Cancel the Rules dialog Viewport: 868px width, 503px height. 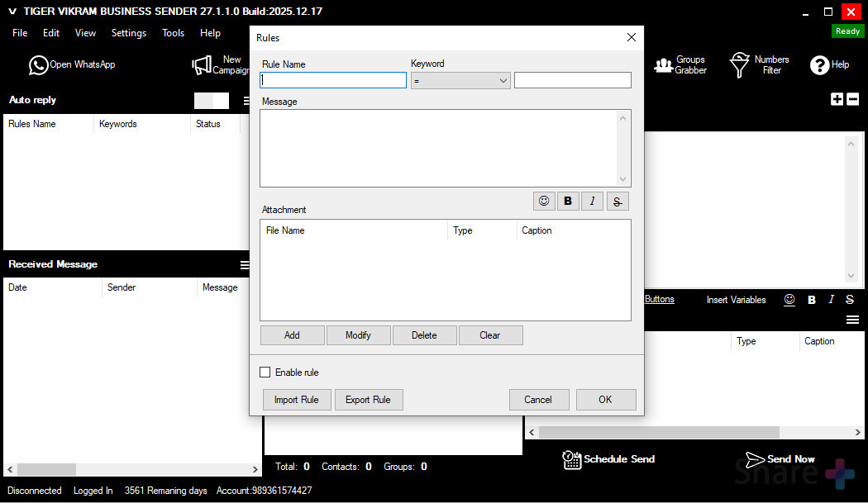click(538, 400)
